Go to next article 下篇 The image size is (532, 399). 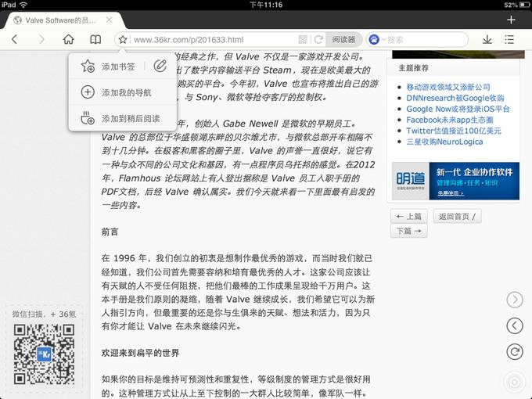coord(409,231)
